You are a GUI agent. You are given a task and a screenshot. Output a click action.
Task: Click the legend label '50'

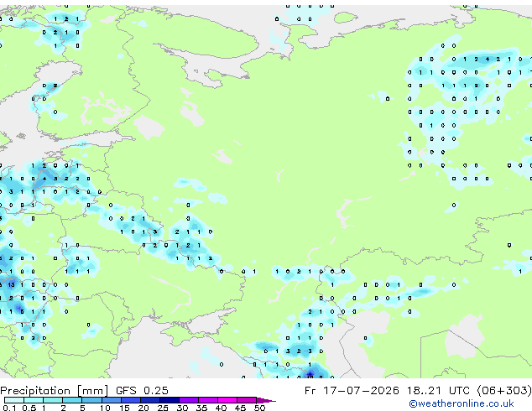coord(259,408)
